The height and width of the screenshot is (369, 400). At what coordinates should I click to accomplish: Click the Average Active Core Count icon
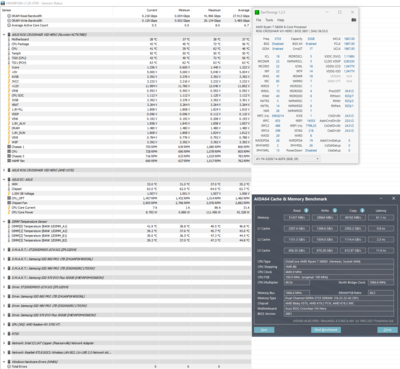9,25
